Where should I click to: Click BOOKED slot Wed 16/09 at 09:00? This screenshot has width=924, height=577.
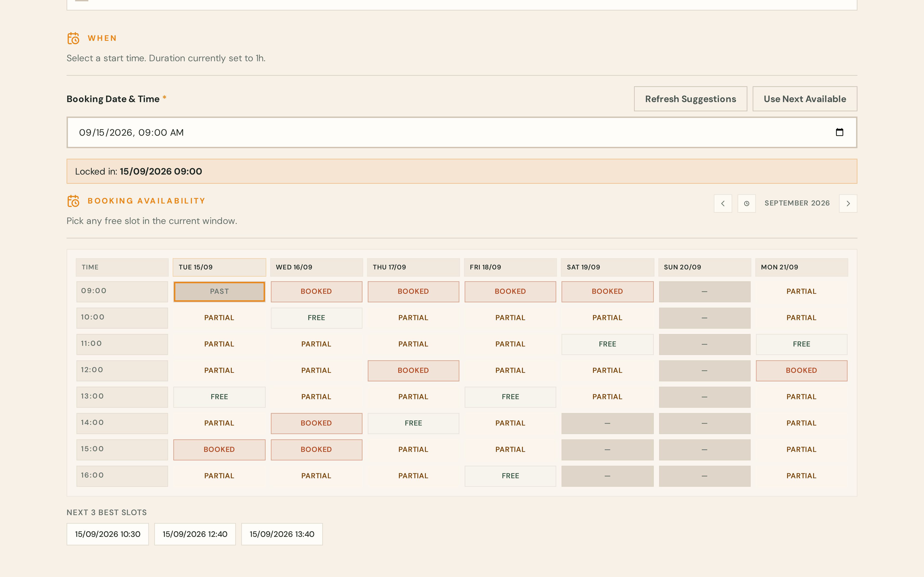[316, 292]
